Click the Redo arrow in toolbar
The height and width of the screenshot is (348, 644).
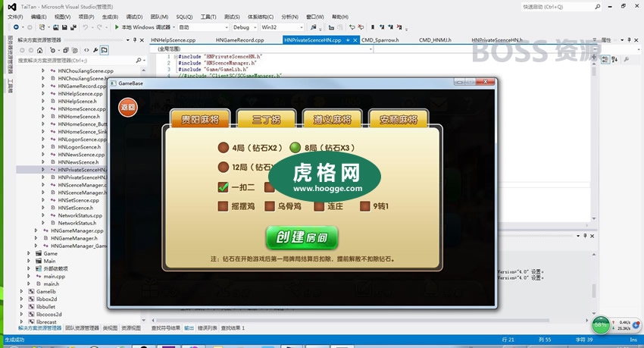pos(99,27)
